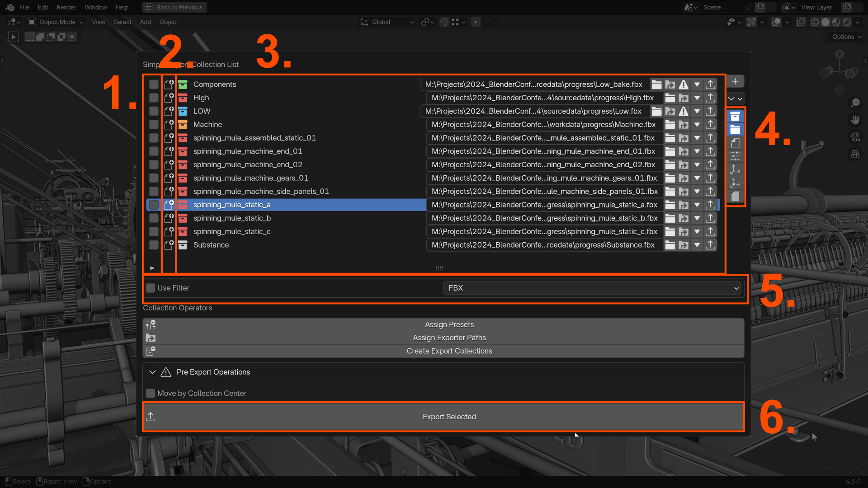This screenshot has height=488, width=868.
Task: Toggle filled page icon in side column
Action: pyautogui.click(x=736, y=197)
